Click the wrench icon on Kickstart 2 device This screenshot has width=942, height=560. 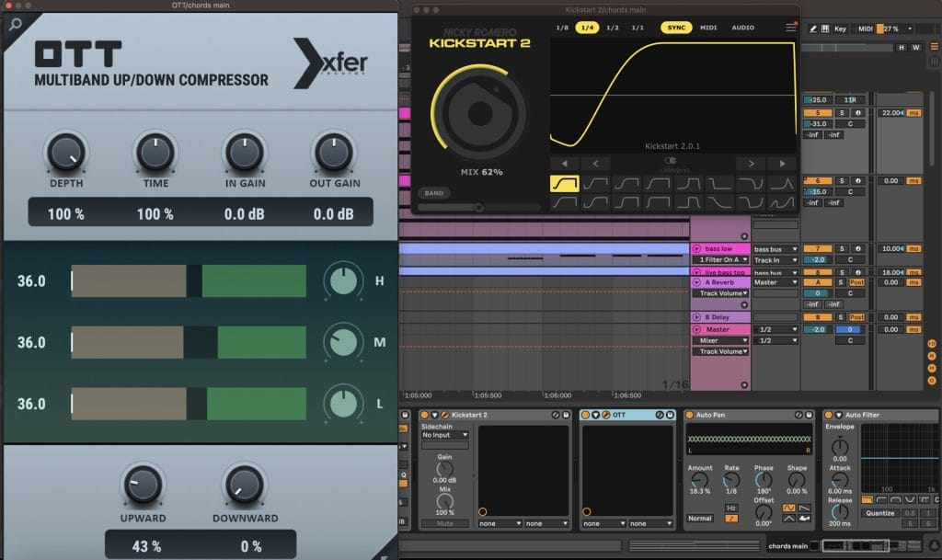[x=442, y=416]
